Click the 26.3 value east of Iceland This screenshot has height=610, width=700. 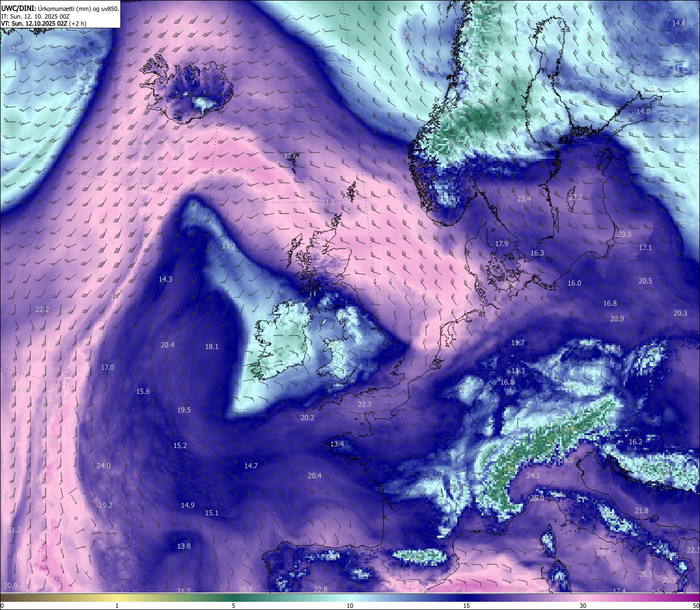(259, 96)
